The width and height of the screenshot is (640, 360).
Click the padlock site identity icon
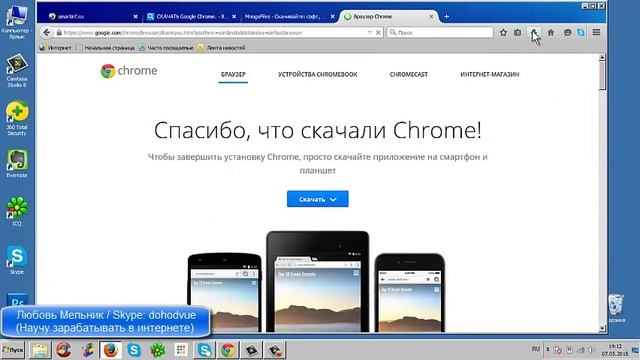pos(59,33)
